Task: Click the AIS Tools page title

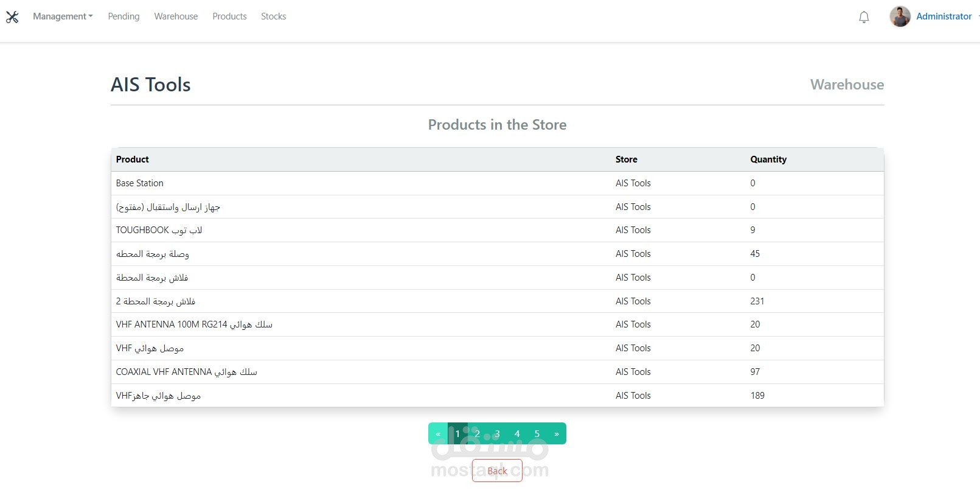Action: (x=150, y=85)
